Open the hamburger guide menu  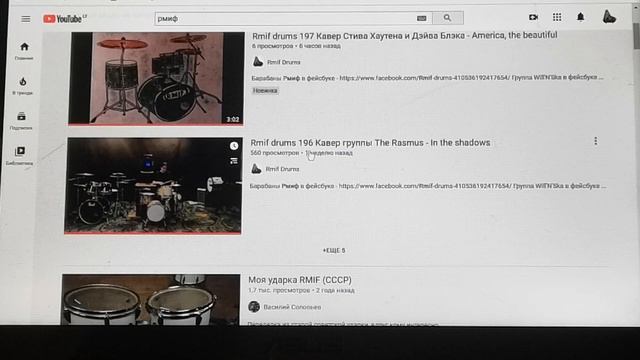26,19
